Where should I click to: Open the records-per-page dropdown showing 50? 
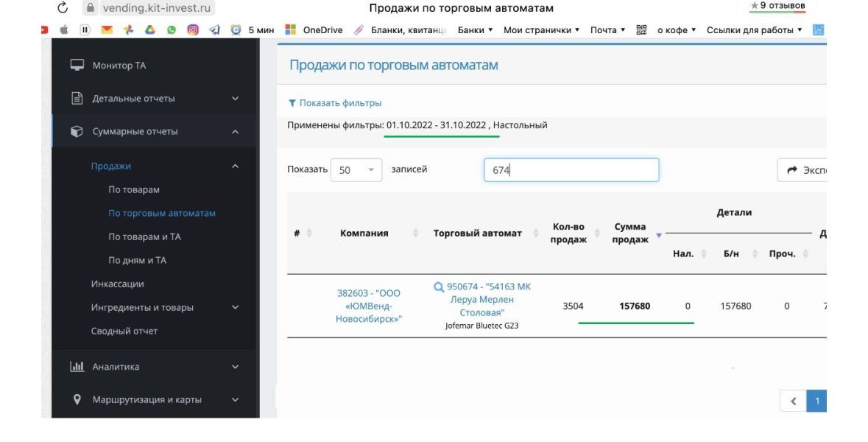(x=356, y=170)
